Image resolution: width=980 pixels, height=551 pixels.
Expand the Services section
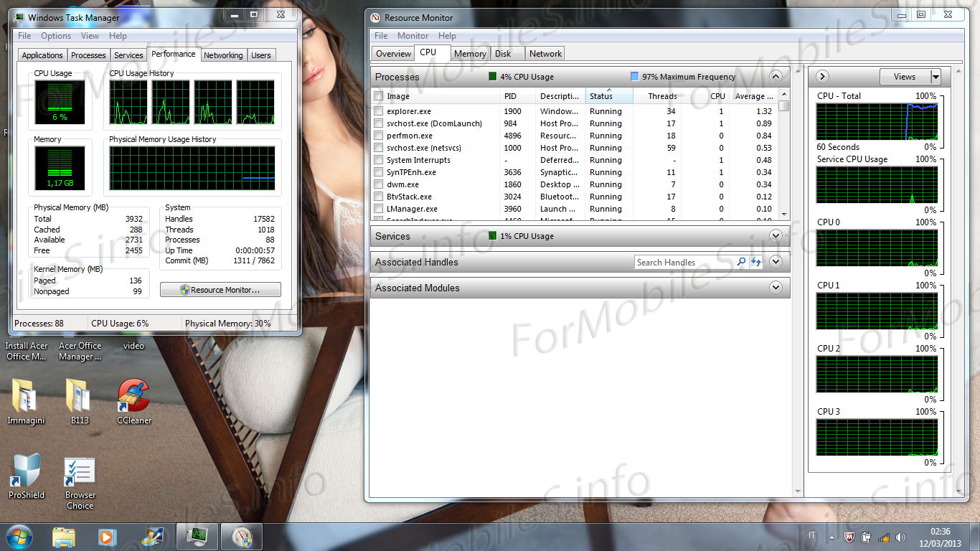pyautogui.click(x=775, y=236)
